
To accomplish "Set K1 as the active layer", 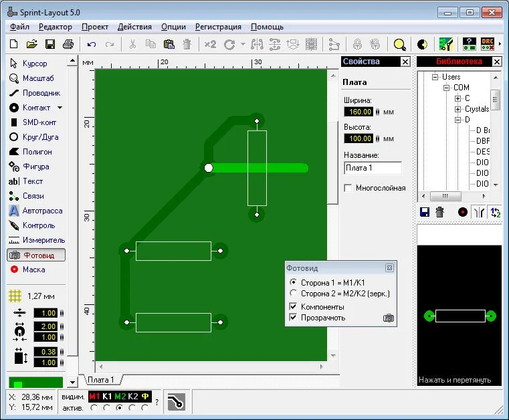I will coord(106,408).
